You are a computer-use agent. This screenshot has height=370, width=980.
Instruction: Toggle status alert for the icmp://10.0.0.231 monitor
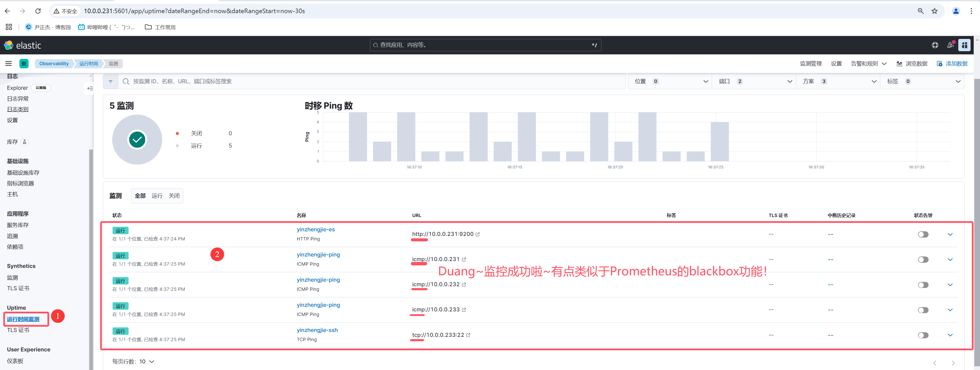pos(923,260)
